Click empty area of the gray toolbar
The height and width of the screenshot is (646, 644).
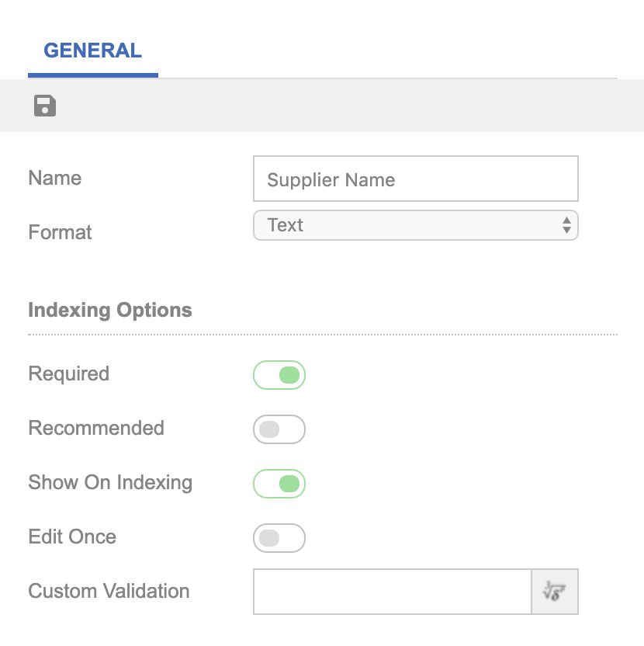click(349, 106)
